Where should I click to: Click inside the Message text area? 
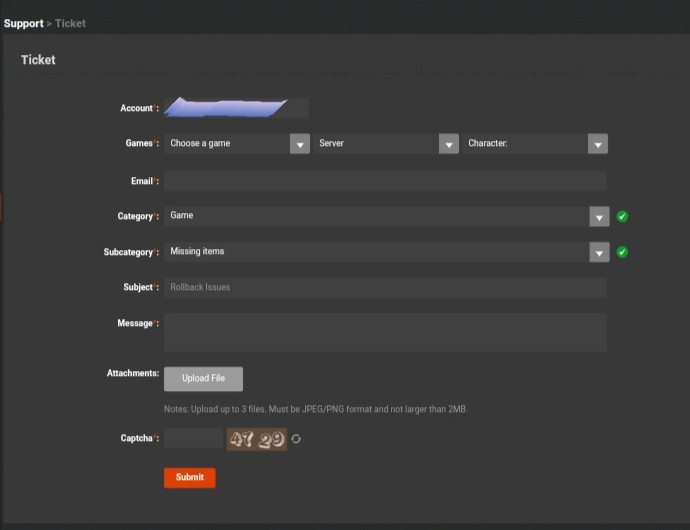click(x=385, y=332)
